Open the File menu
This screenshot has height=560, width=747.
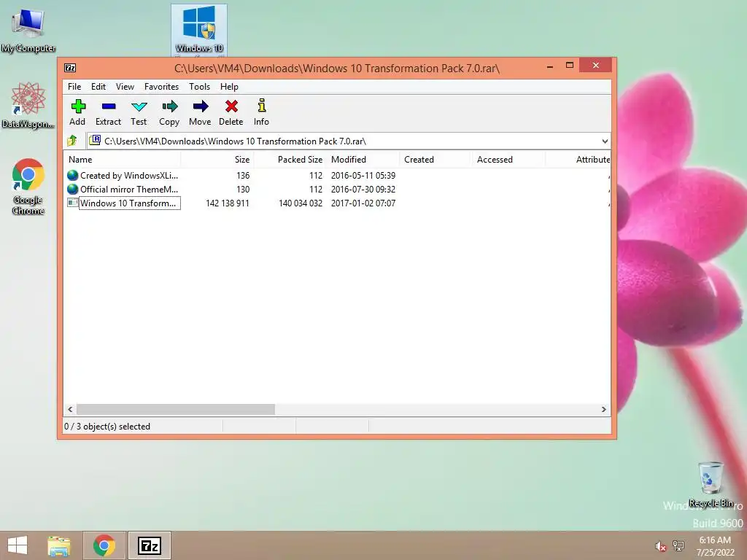click(74, 87)
